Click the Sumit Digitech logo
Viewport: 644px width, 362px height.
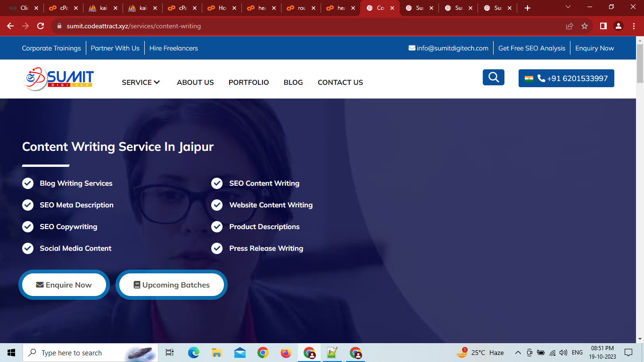[x=58, y=79]
